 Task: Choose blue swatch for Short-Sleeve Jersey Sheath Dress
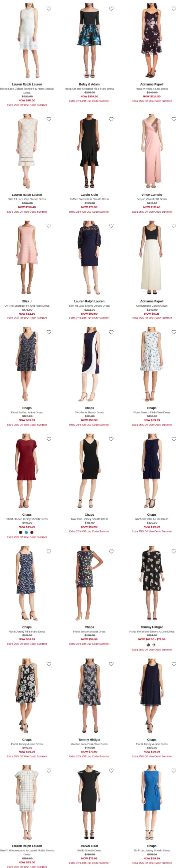pyautogui.click(x=26, y=533)
